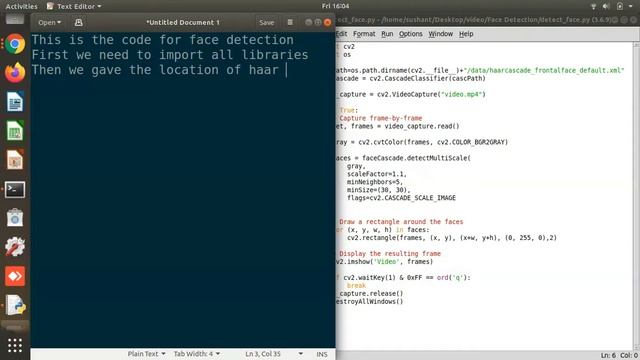Toggle the INS insert mode indicator
Viewport: 640px width, 360px height.
pyautogui.click(x=322, y=354)
